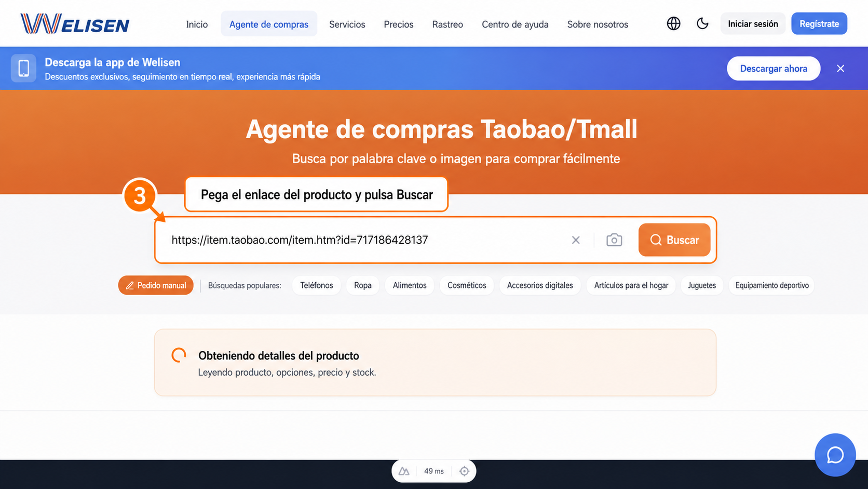The image size is (868, 489).
Task: Click 'Descarga la app de Welisen' heading
Action: [x=113, y=62]
